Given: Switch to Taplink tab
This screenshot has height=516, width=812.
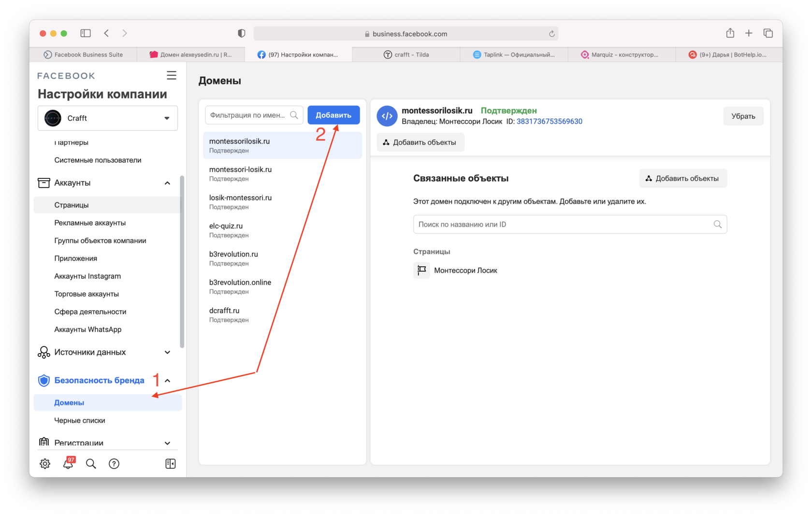Looking at the screenshot, I should (x=514, y=55).
